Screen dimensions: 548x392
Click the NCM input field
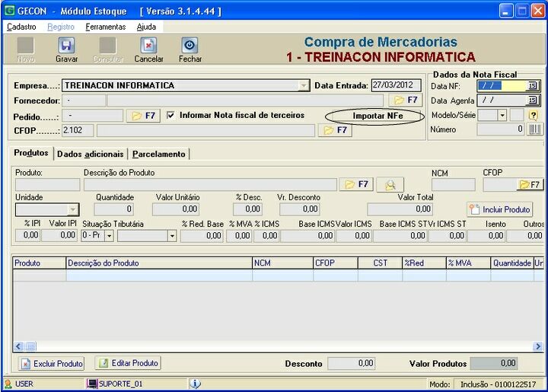454,184
